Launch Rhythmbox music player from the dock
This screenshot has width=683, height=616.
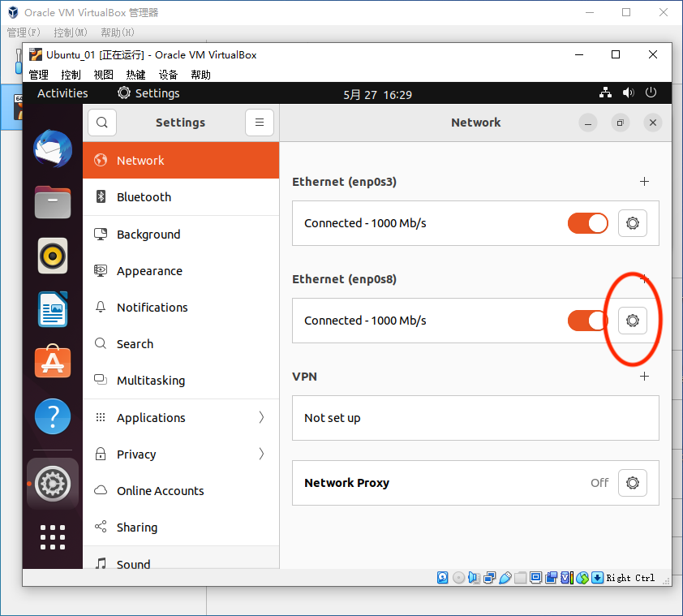tap(53, 256)
